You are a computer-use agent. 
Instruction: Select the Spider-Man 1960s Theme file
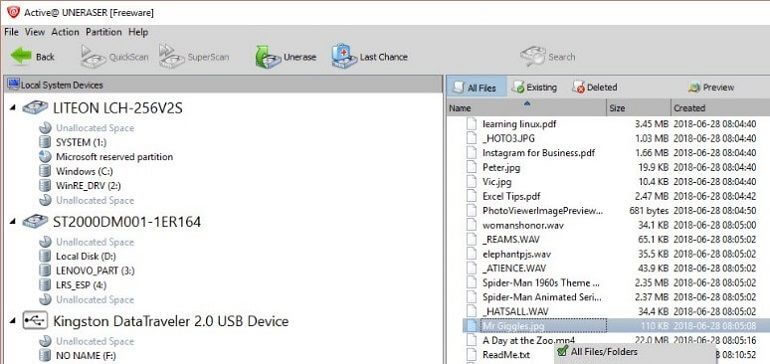[x=541, y=283]
